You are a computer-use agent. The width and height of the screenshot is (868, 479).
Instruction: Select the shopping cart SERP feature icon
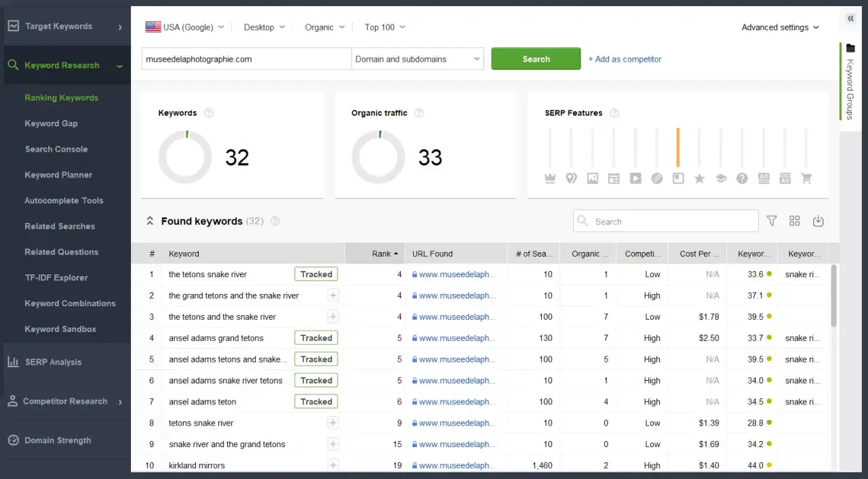coord(806,178)
